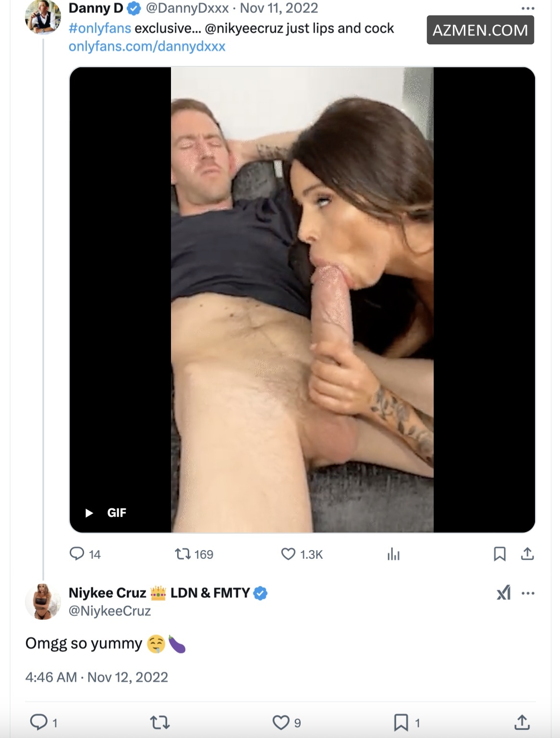Image resolution: width=560 pixels, height=738 pixels.
Task: Open more options menu on Danny D's tweet
Action: click(x=527, y=8)
